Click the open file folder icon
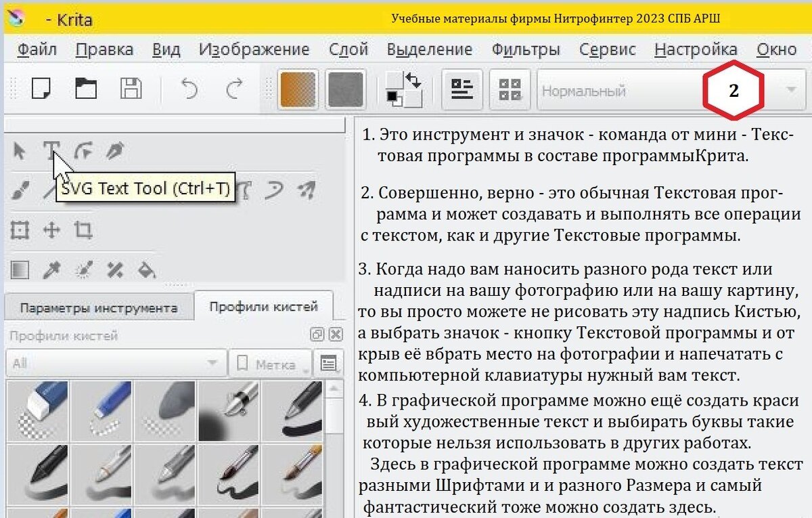 [x=85, y=89]
